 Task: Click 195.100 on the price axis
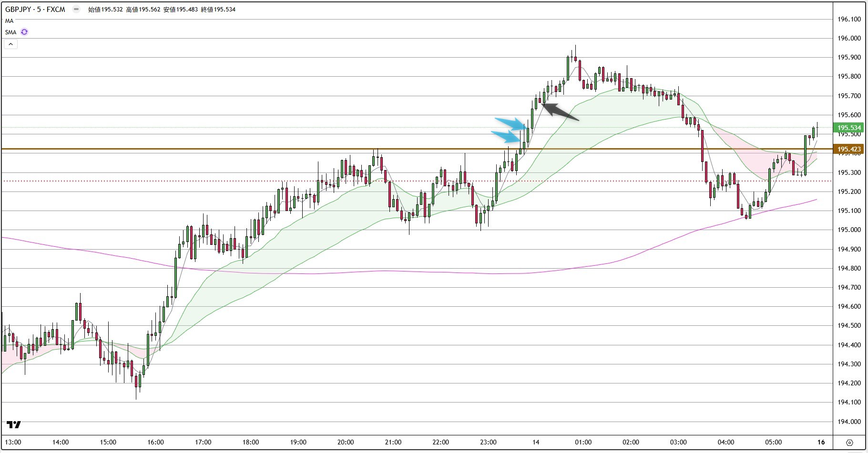849,211
